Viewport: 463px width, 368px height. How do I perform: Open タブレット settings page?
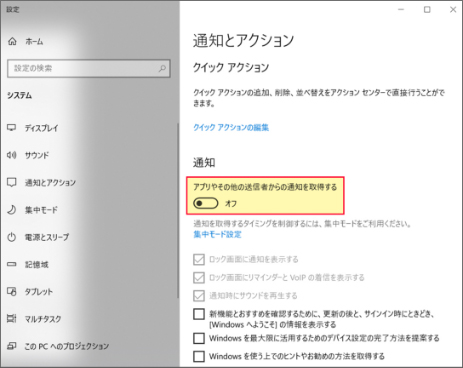pos(39,292)
